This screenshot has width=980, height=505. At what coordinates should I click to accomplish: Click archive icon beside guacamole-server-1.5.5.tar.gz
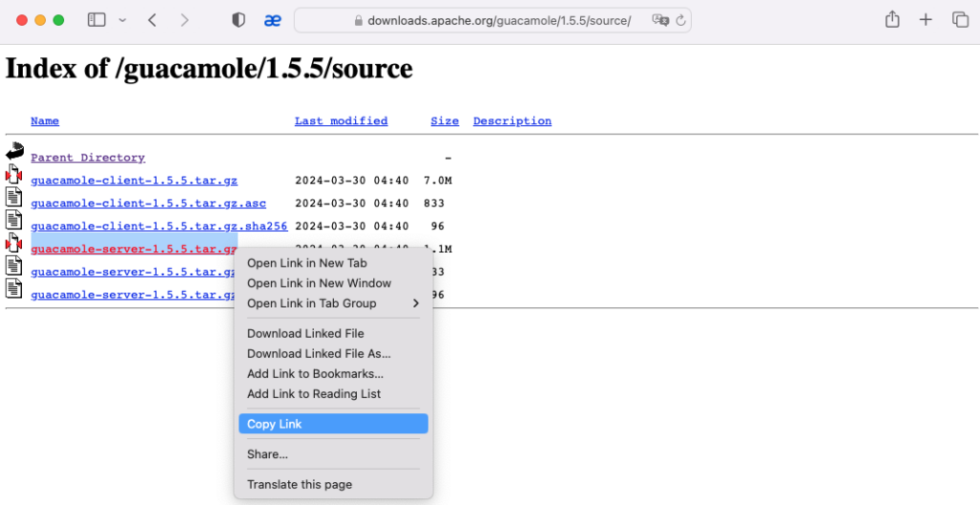pyautogui.click(x=13, y=243)
